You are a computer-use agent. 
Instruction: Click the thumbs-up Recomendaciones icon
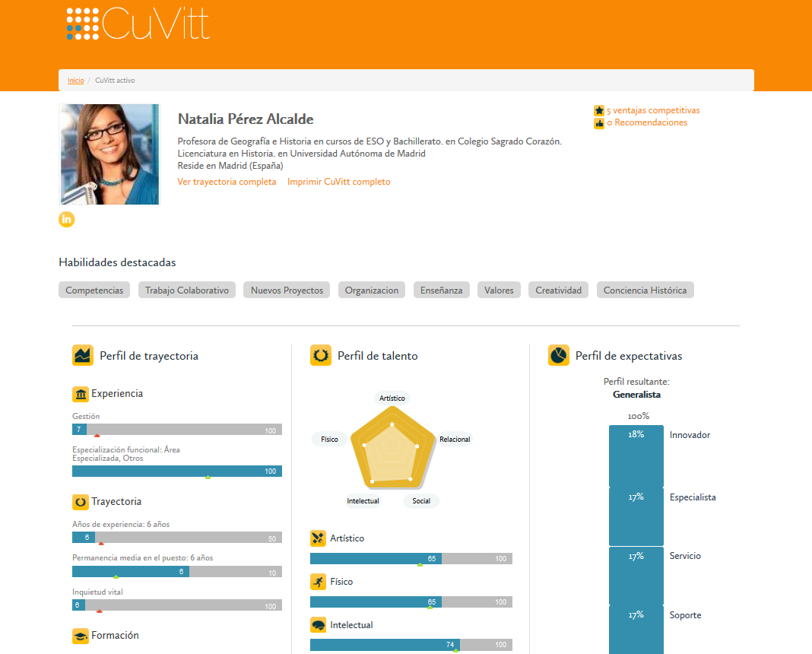(x=598, y=123)
